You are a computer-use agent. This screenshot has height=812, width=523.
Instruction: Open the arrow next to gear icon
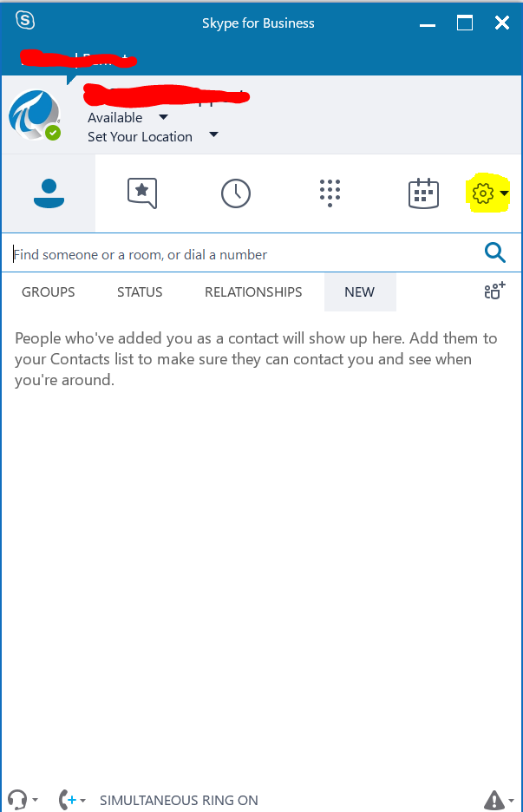(x=505, y=194)
